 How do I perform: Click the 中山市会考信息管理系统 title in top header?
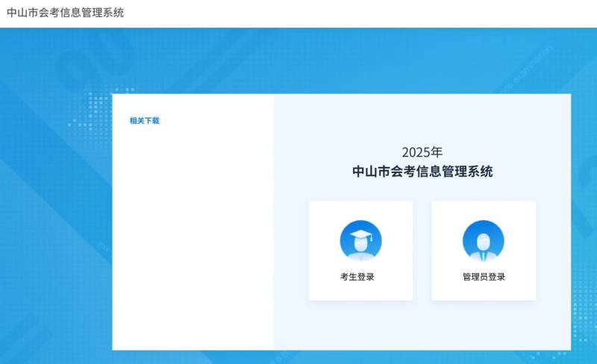click(66, 13)
